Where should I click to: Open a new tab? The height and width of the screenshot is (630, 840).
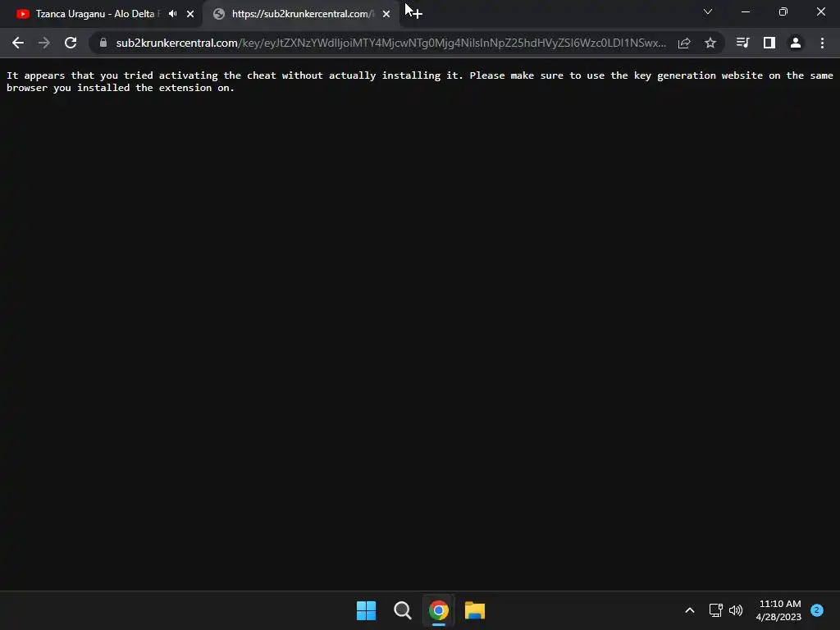pos(417,14)
